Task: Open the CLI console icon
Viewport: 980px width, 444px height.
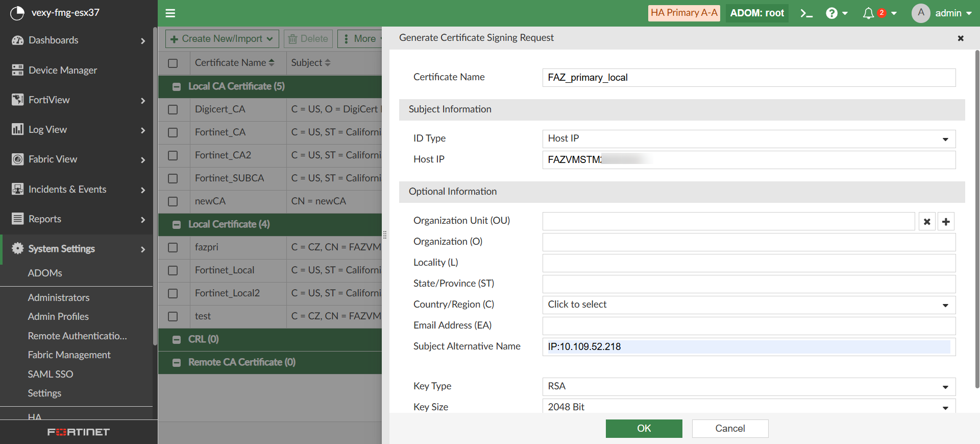Action: pyautogui.click(x=806, y=13)
